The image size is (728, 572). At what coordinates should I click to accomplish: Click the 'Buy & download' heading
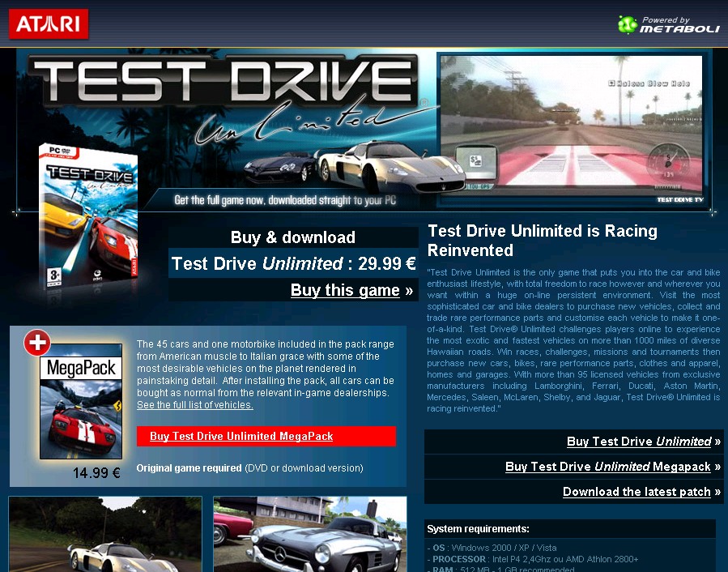tap(293, 237)
